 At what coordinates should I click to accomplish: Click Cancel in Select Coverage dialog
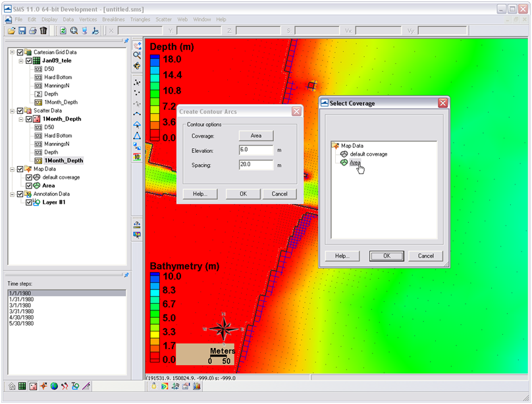pyautogui.click(x=425, y=256)
